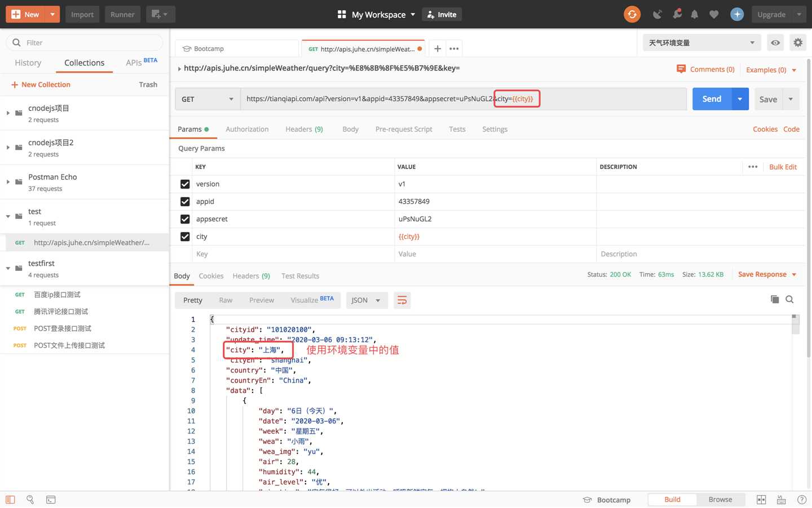Image resolution: width=812 pixels, height=508 pixels.
Task: Open find and replace in status bar
Action: click(30, 500)
